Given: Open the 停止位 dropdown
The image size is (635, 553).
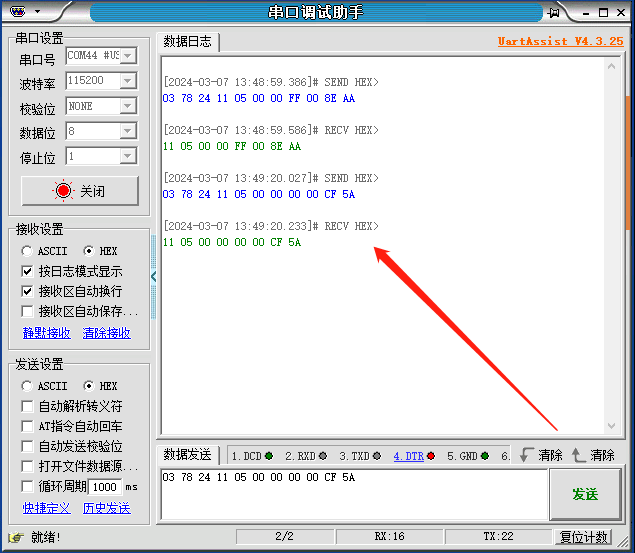Looking at the screenshot, I should coord(128,156).
